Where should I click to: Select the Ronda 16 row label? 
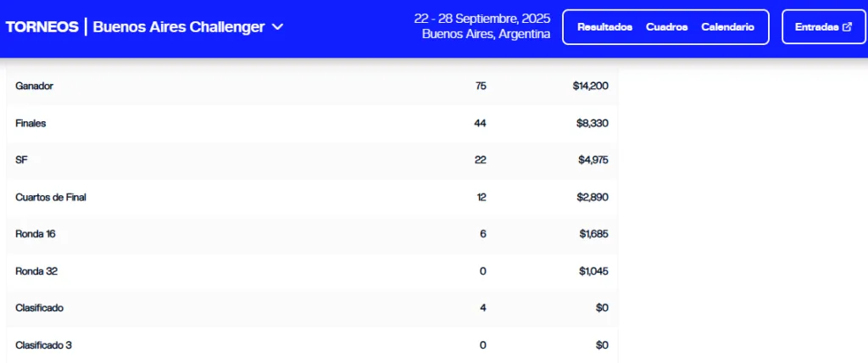36,233
